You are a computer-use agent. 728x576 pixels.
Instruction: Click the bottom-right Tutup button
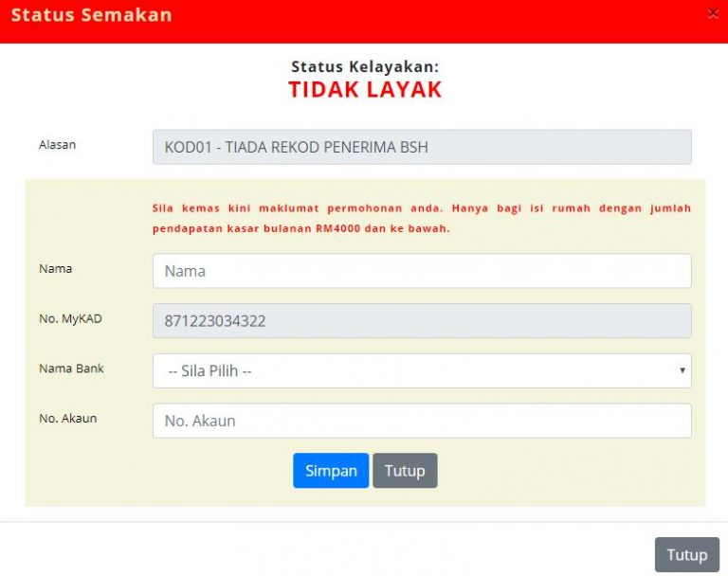pos(687,554)
